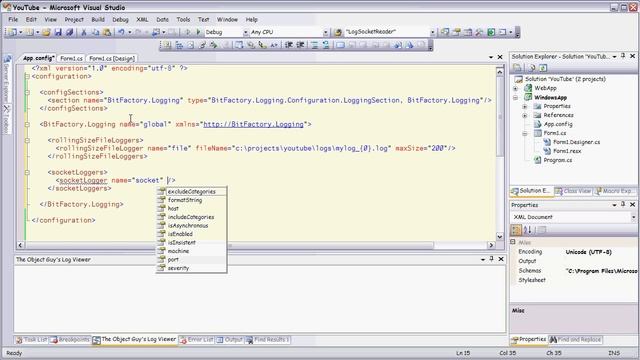The height and width of the screenshot is (360, 640).
Task: Collapse the WindowsApp project node
Action: point(516,98)
